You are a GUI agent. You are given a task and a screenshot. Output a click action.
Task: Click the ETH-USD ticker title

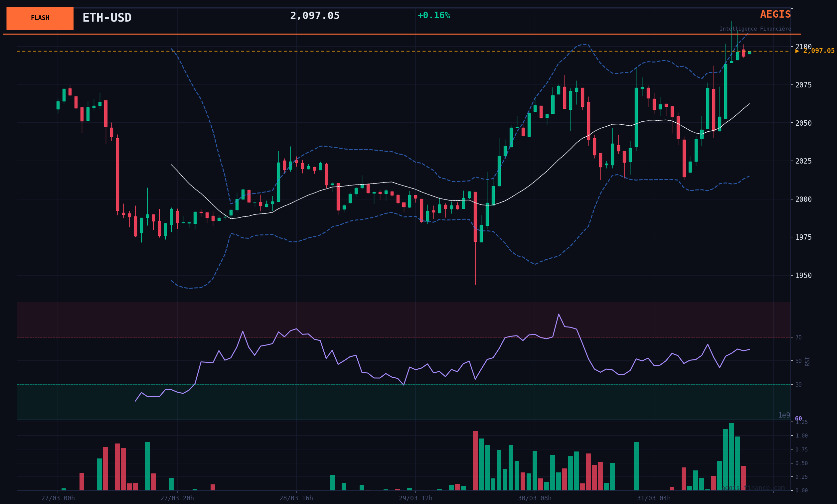tap(107, 18)
